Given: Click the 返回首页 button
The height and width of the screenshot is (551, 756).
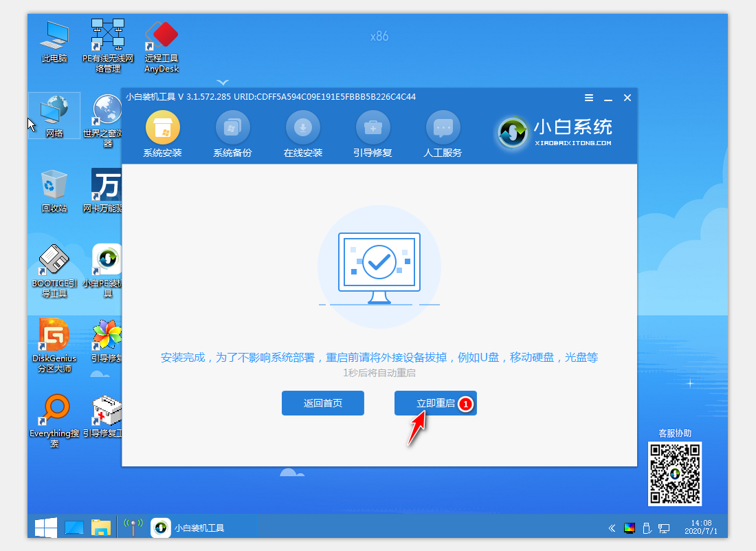Looking at the screenshot, I should (x=322, y=403).
